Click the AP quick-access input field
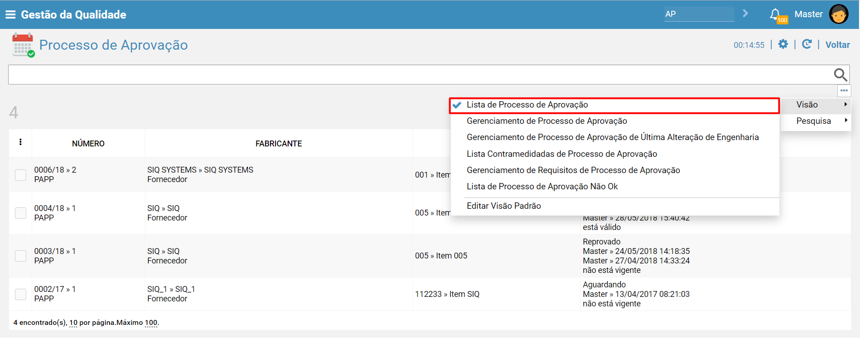 point(699,14)
